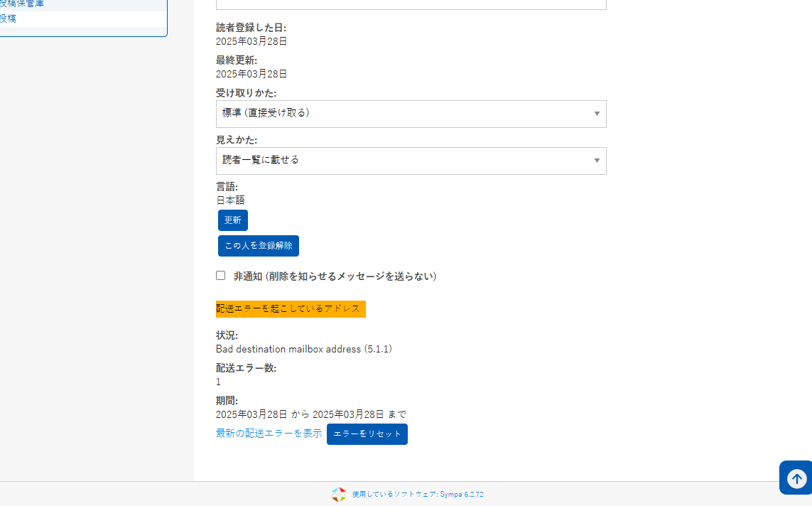The image size is (812, 506).
Task: Open 投稿保管庫 in the sidebar menu
Action: pos(22,4)
